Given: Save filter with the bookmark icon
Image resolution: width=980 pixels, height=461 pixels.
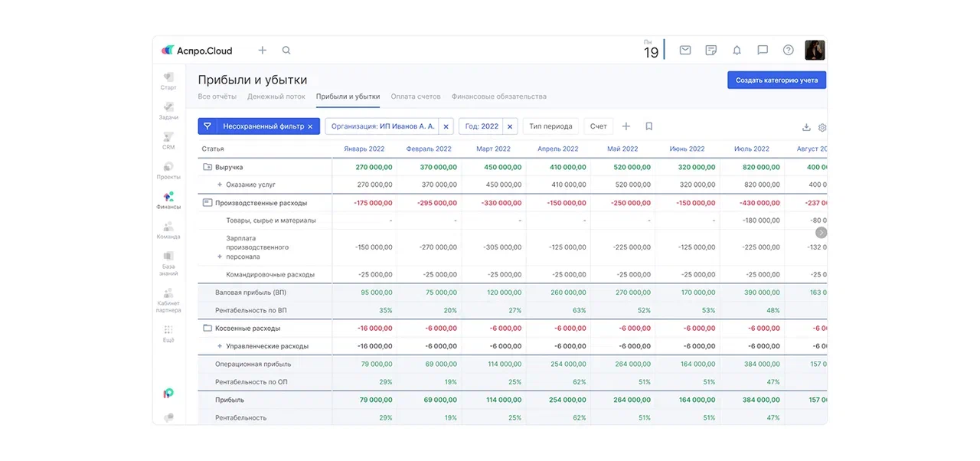Looking at the screenshot, I should pos(648,126).
